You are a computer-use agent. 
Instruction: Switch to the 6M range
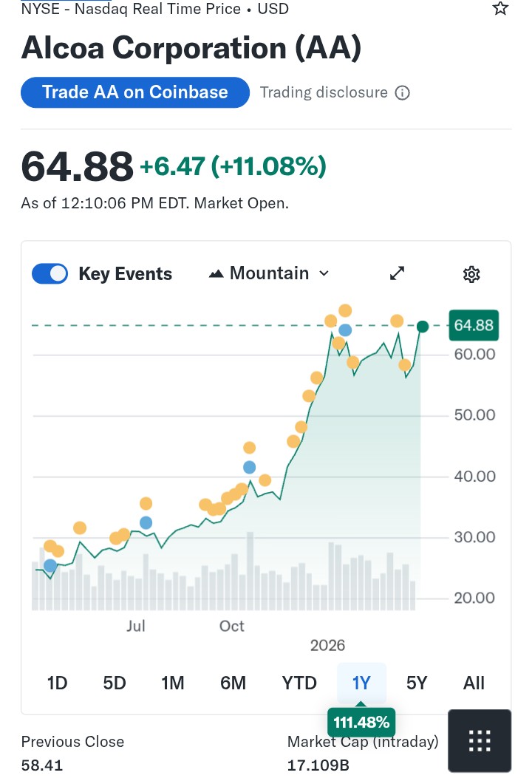(233, 683)
